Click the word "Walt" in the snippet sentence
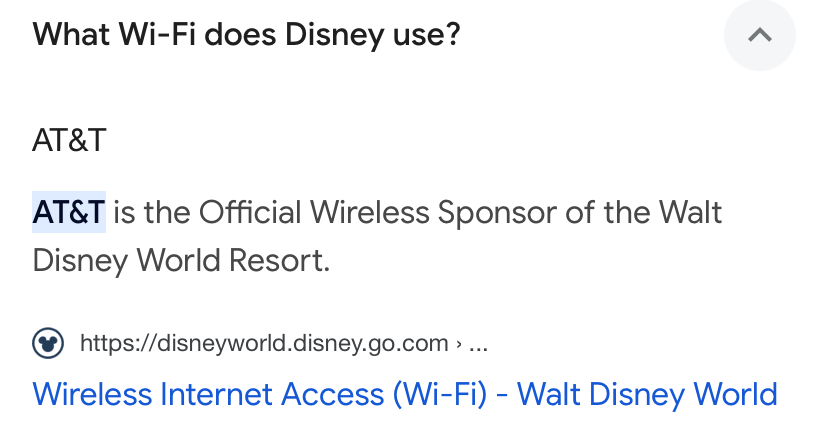Image resolution: width=828 pixels, height=447 pixels. tap(690, 212)
